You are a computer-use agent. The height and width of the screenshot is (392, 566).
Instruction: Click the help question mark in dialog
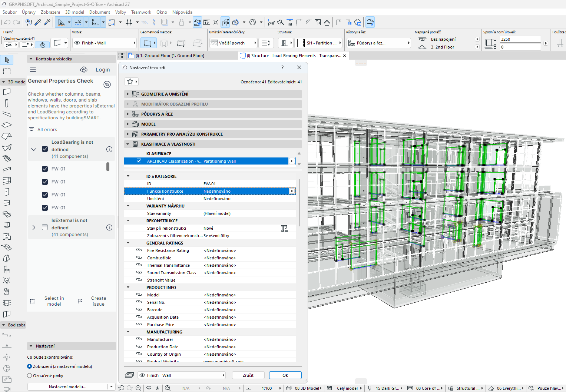tap(282, 67)
